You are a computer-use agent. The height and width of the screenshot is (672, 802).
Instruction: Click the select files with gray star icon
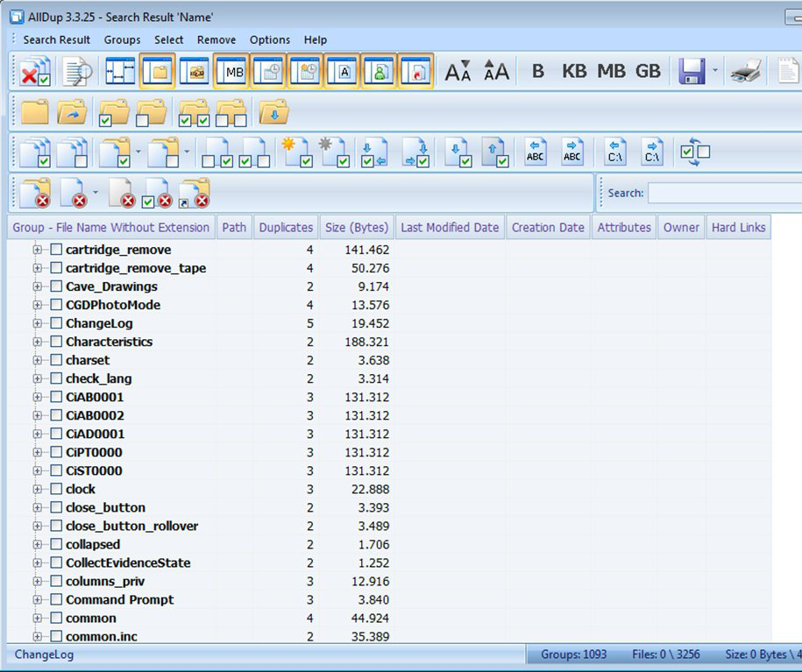[x=334, y=152]
